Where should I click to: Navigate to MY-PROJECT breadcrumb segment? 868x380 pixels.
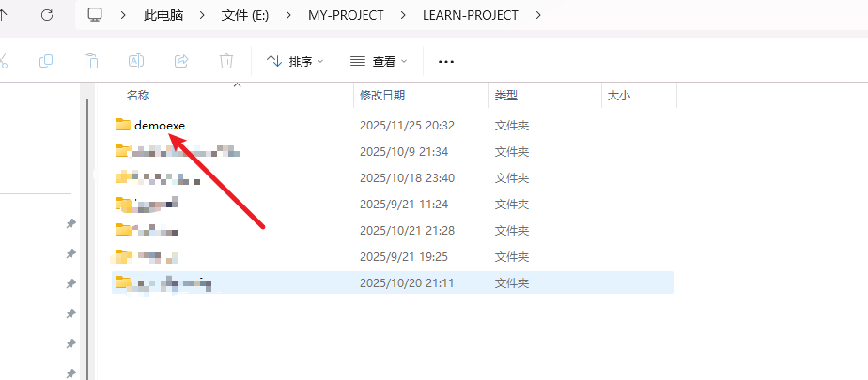346,16
